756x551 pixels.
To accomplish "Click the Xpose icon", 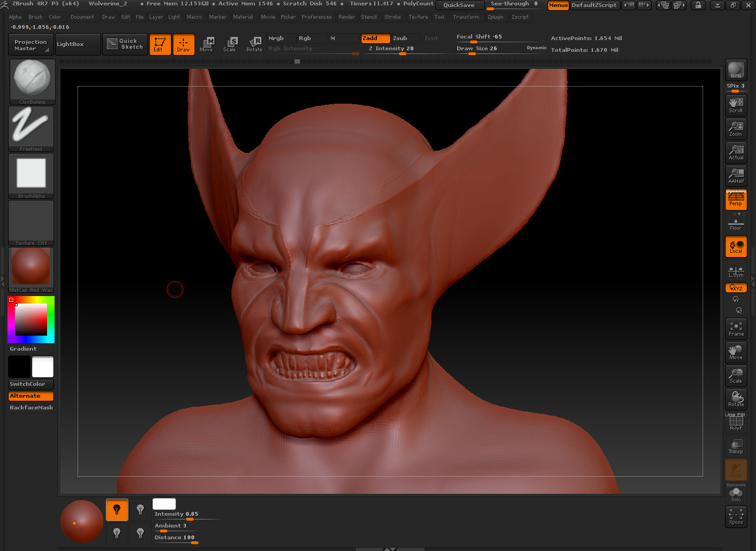I will [736, 516].
